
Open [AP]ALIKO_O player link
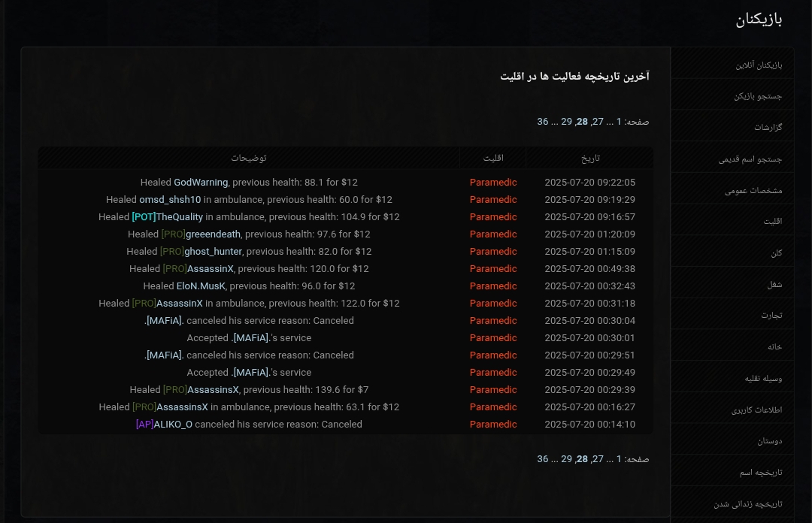click(x=164, y=425)
